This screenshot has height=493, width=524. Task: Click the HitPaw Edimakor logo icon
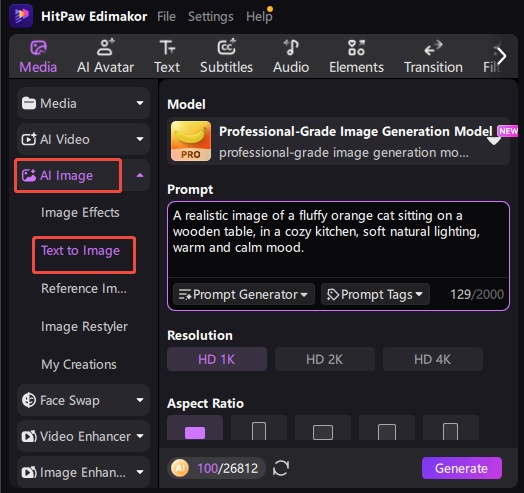click(21, 16)
